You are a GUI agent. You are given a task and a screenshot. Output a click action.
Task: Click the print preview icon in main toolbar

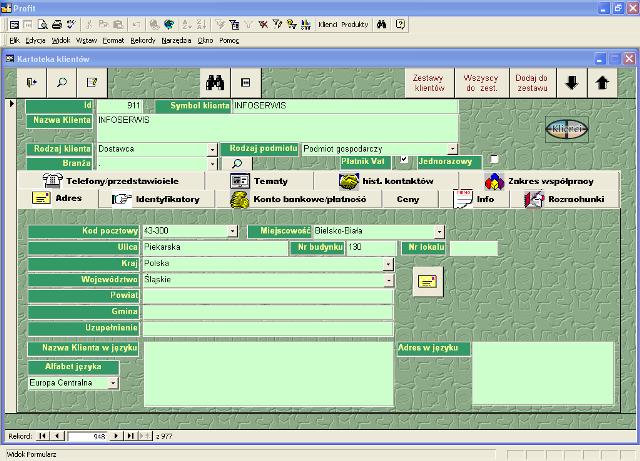pyautogui.click(x=42, y=24)
